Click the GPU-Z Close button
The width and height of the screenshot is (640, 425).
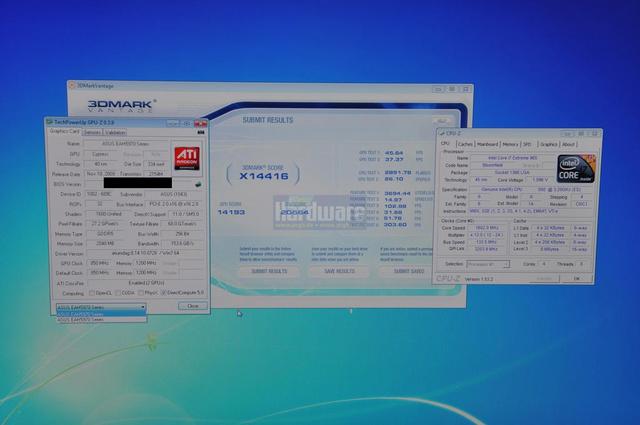[x=193, y=306]
